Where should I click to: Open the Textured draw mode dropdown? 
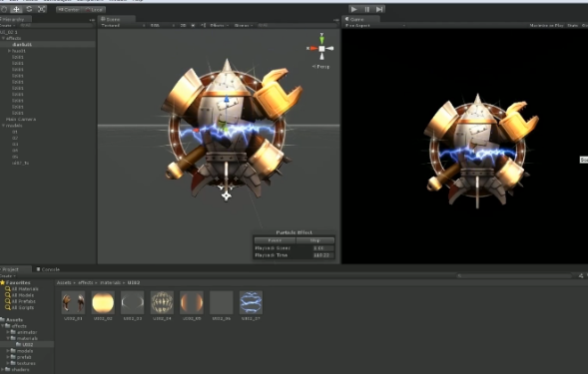pyautogui.click(x=123, y=26)
